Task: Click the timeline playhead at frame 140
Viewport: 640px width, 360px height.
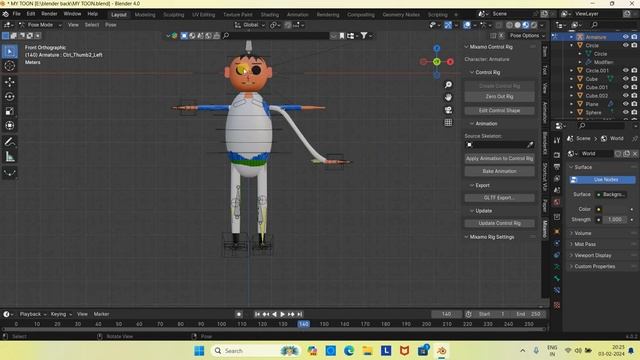Action: pos(304,324)
